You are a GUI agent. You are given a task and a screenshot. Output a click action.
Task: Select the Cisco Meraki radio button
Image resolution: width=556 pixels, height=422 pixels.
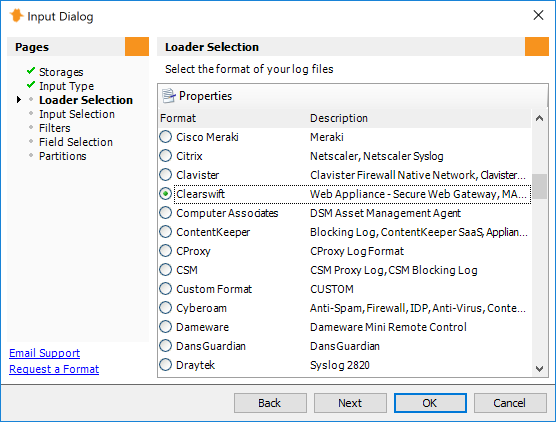[166, 137]
